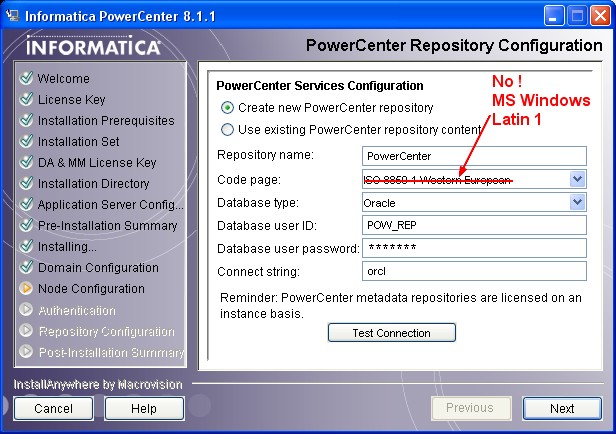Image resolution: width=616 pixels, height=434 pixels.
Task: Click the PowerCenter Services Configuration heading
Action: (x=320, y=86)
